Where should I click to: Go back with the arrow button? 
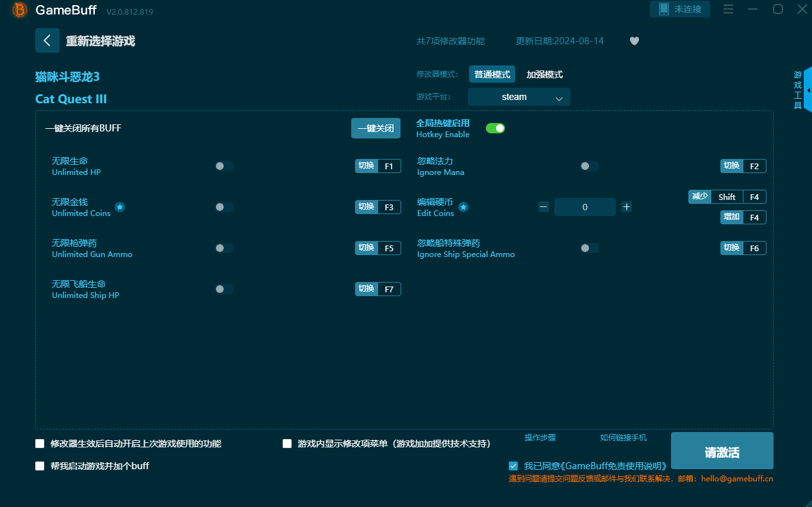click(x=47, y=40)
